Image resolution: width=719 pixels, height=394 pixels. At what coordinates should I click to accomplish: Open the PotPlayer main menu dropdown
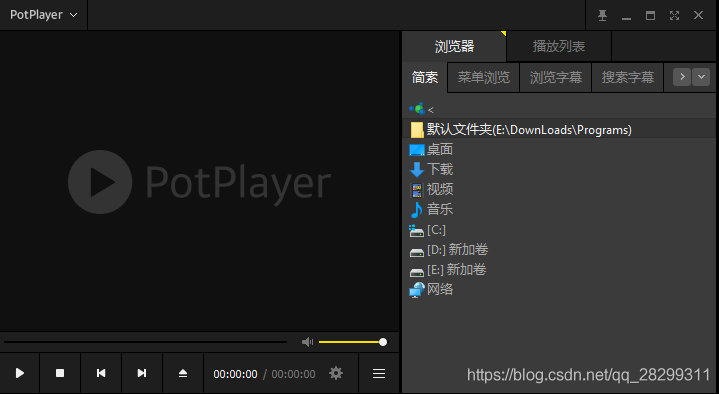click(44, 15)
